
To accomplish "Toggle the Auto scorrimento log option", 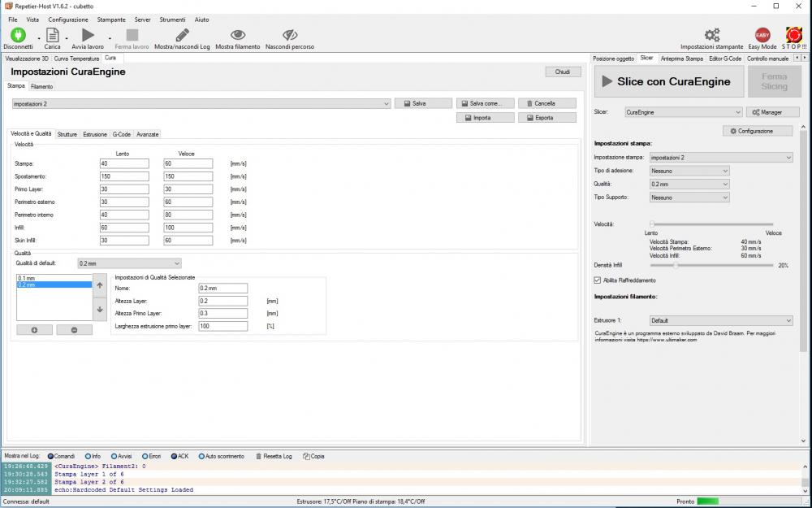I will pyautogui.click(x=200, y=456).
